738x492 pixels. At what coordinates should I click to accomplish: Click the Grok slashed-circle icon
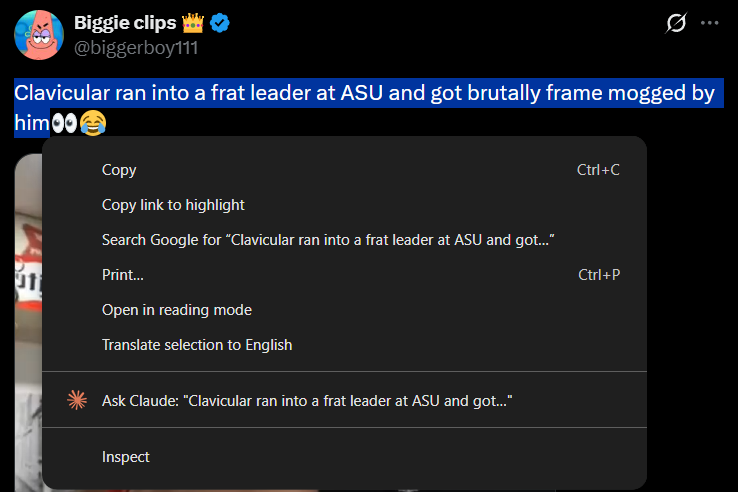(x=677, y=23)
